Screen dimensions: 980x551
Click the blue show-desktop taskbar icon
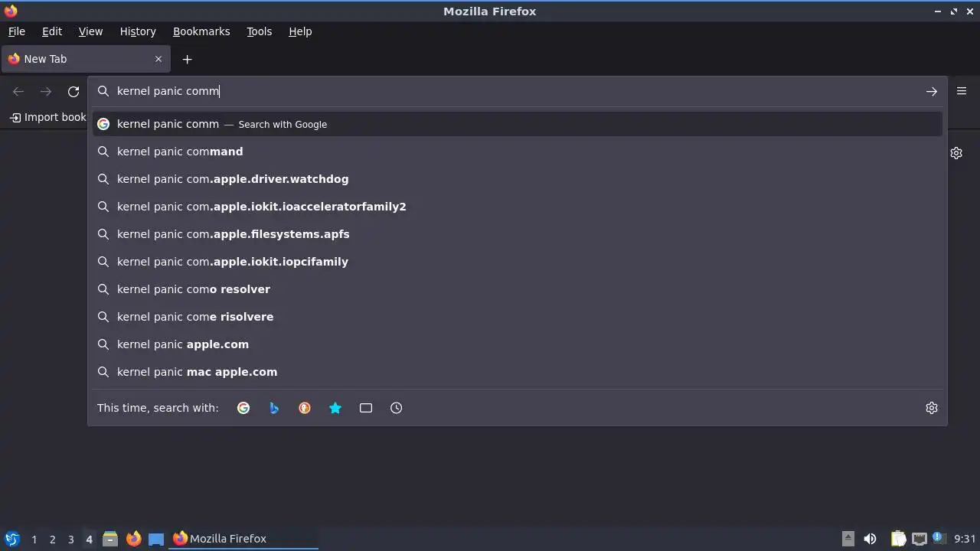pos(156,539)
